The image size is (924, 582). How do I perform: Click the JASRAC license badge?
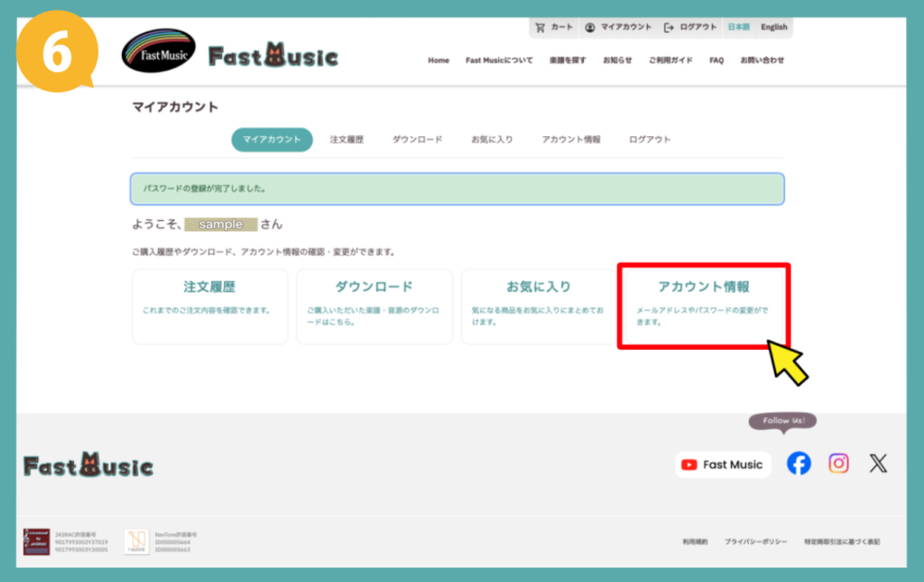click(x=36, y=541)
